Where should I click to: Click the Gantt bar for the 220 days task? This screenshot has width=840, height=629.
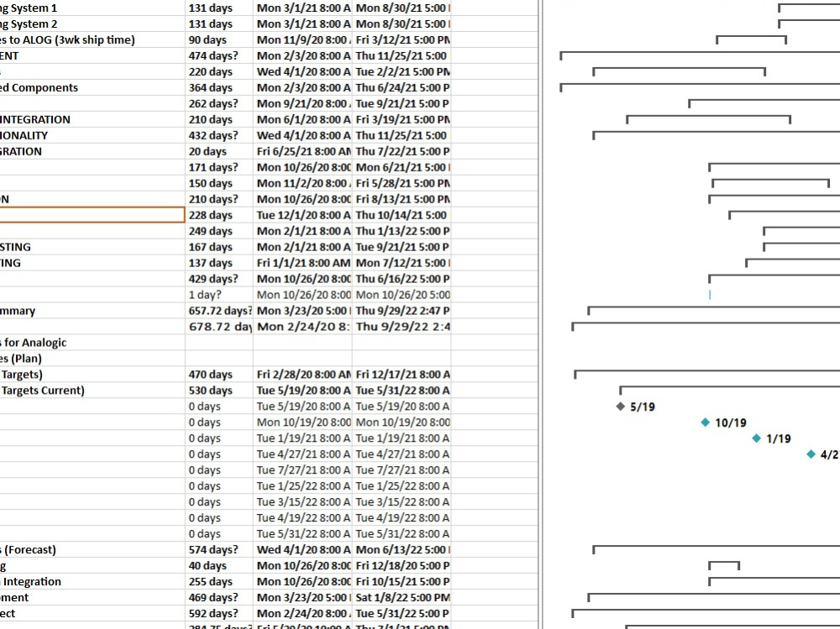tap(680, 71)
